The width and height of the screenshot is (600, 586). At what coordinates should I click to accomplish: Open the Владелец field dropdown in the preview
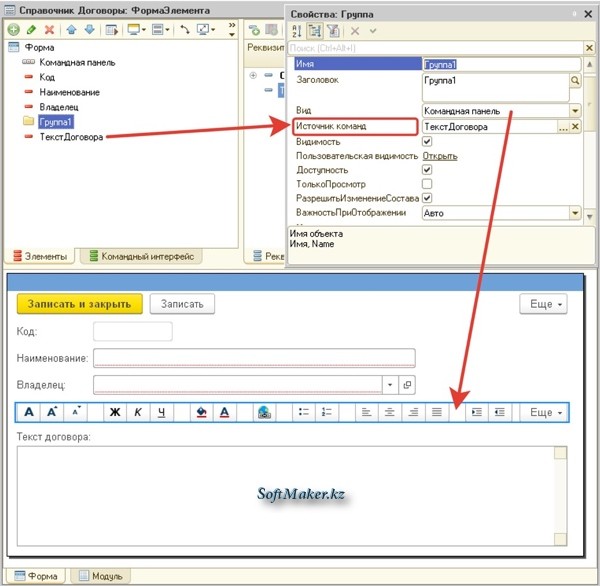[390, 385]
